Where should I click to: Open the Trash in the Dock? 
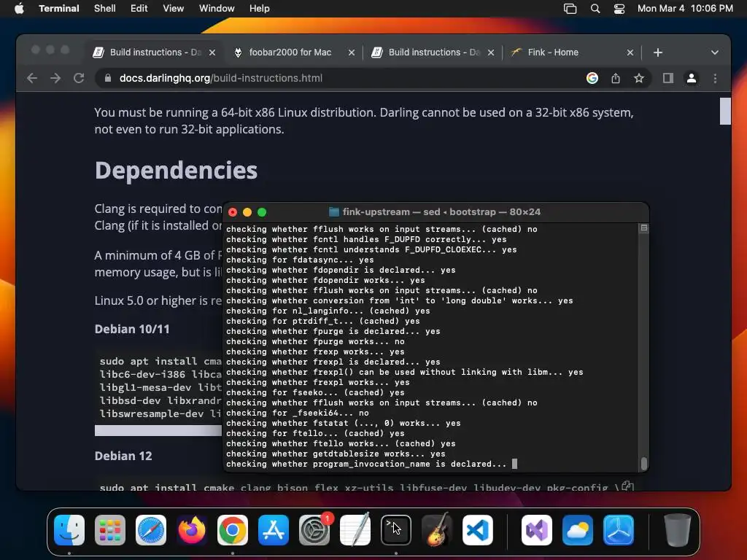[677, 530]
